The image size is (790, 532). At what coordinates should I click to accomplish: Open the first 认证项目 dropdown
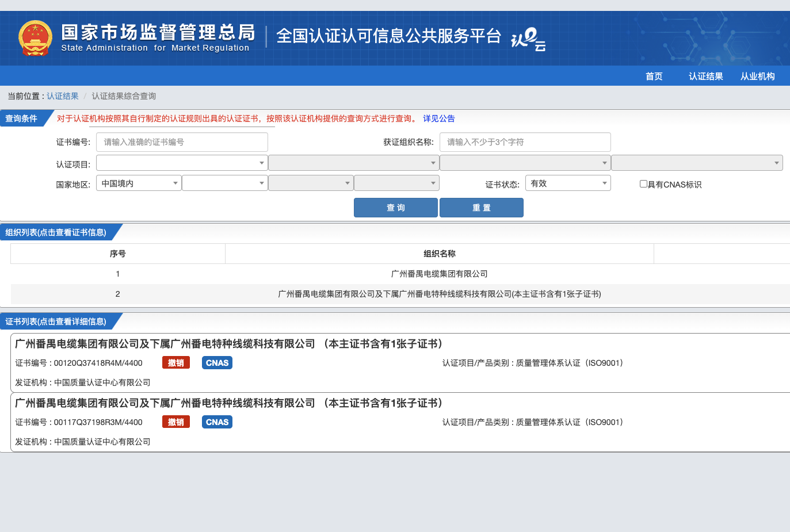point(182,163)
